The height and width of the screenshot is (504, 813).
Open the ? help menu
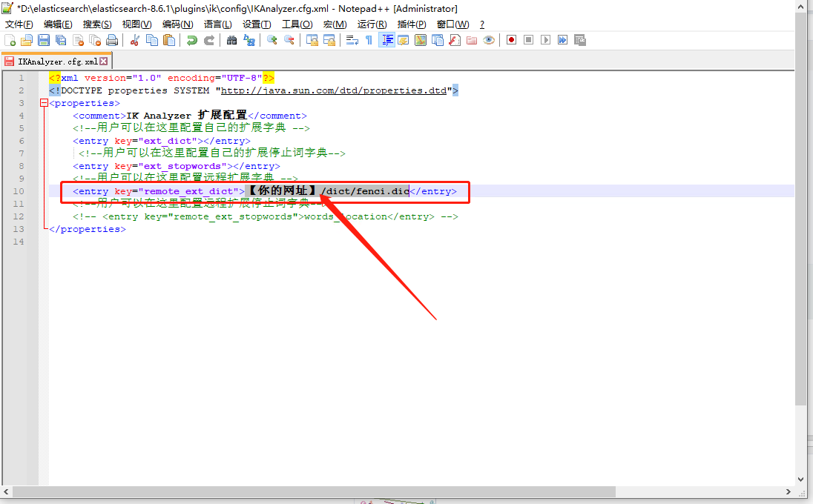point(482,24)
